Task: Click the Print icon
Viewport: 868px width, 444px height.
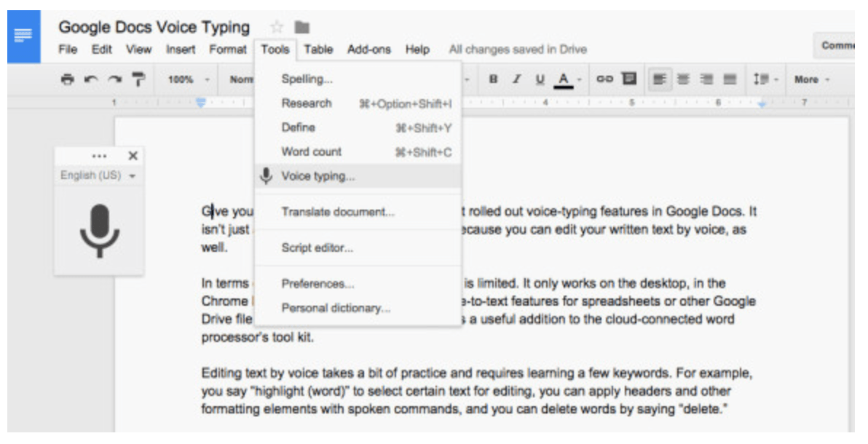Action: (68, 79)
